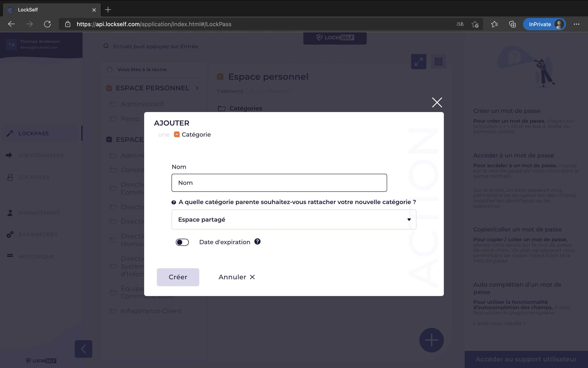
Task: Click the LockTransfer arrow icon
Action: point(9,155)
